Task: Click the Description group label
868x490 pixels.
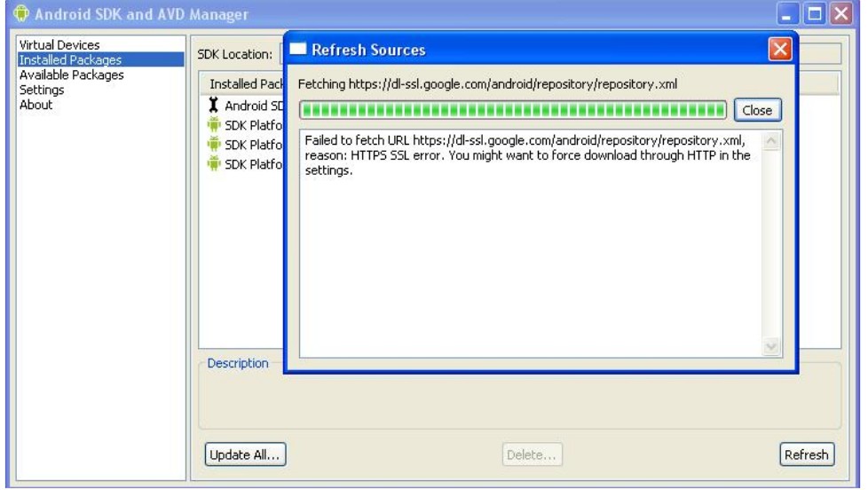Action: pos(238,363)
